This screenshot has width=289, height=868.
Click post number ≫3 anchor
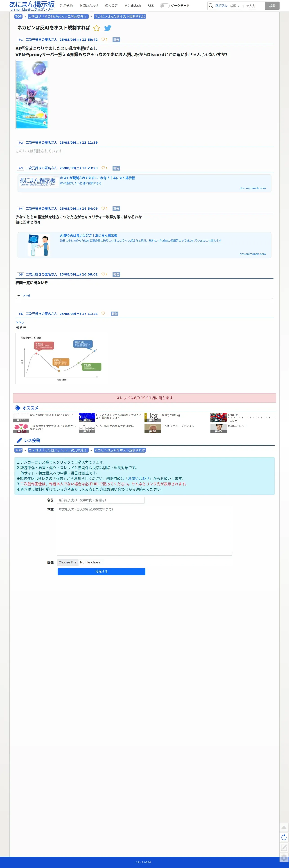(x=20, y=168)
